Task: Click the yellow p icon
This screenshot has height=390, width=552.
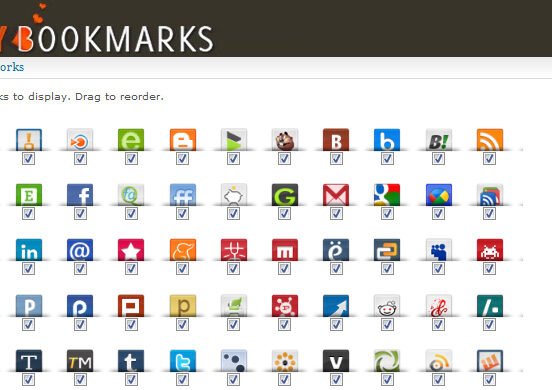Action: pos(183,306)
